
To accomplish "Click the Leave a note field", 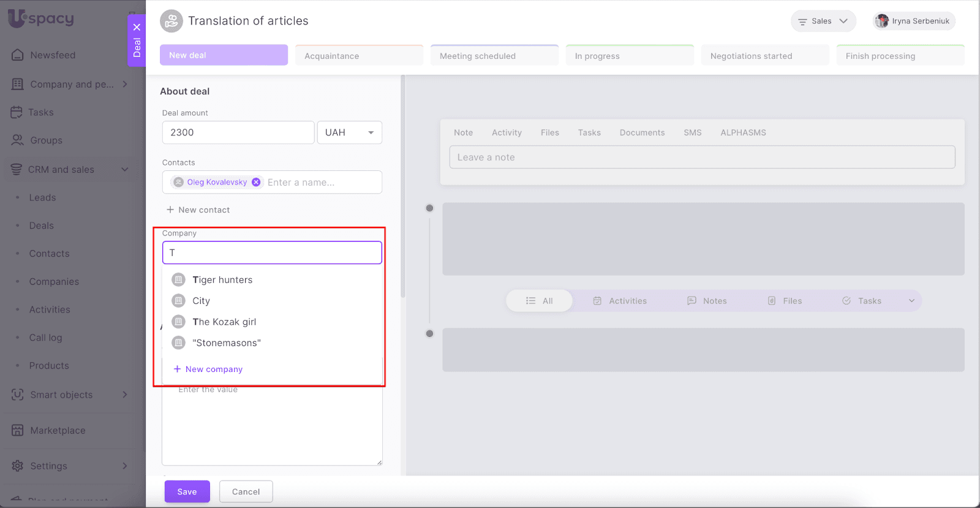I will [x=702, y=157].
